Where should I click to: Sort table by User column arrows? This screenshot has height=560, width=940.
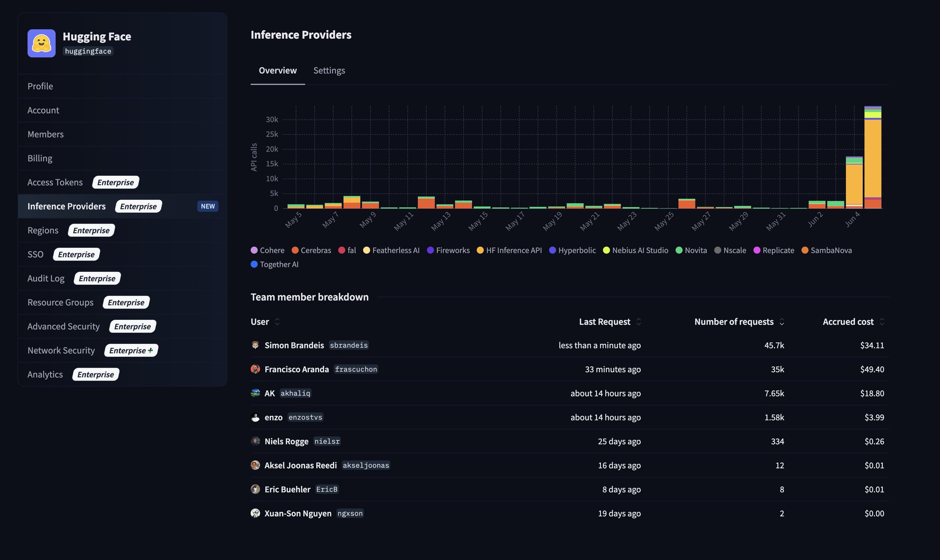277,322
